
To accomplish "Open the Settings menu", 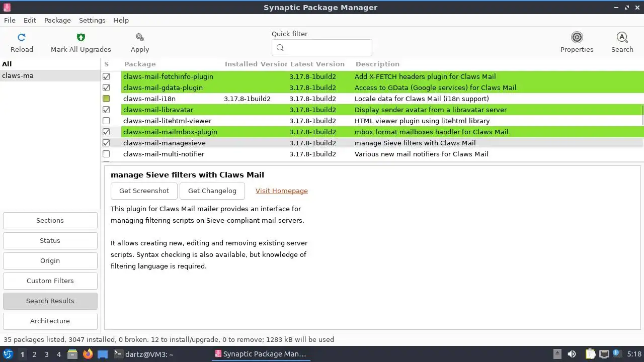I will 92,20.
